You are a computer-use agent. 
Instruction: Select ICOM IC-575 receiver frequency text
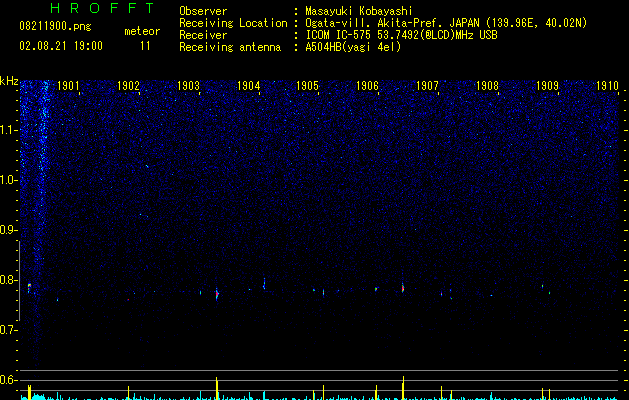click(401, 35)
